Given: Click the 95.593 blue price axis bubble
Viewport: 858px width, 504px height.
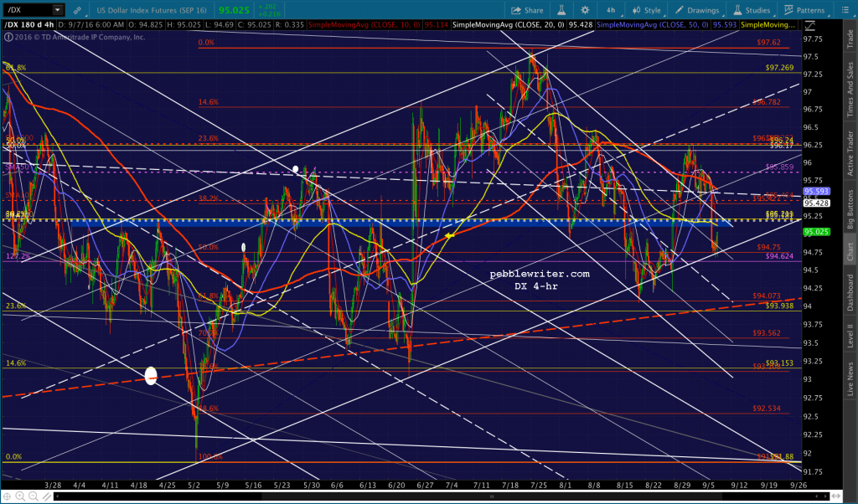Looking at the screenshot, I should 816,192.
